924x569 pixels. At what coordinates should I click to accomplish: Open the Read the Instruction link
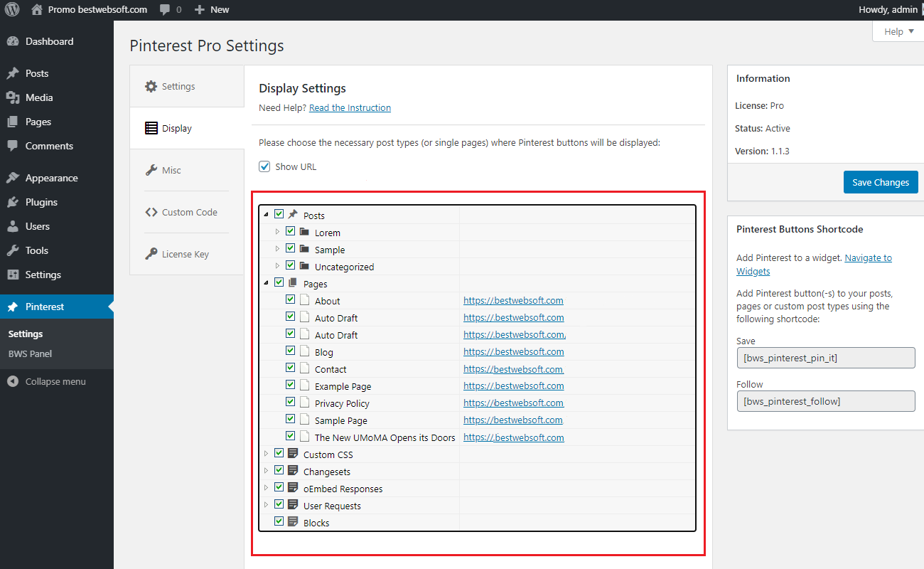350,108
